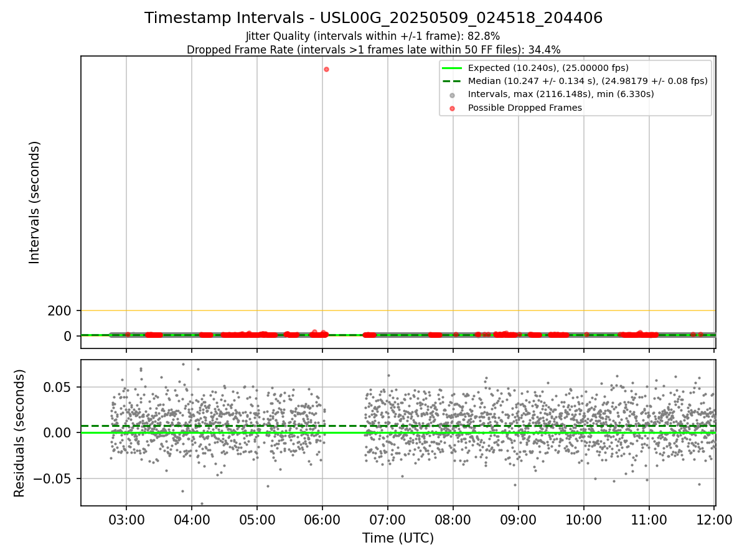Click the '11:00' time tick label
747x560 pixels.
point(649,520)
